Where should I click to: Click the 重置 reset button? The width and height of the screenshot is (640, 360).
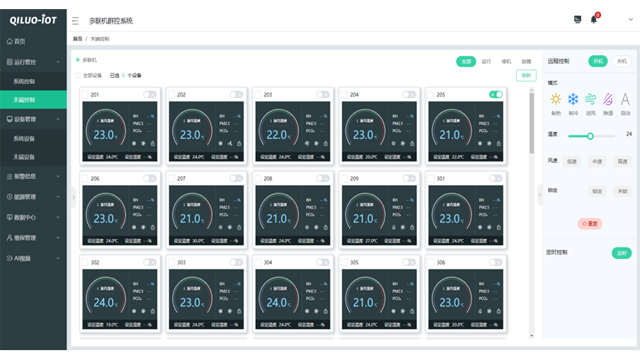click(590, 224)
